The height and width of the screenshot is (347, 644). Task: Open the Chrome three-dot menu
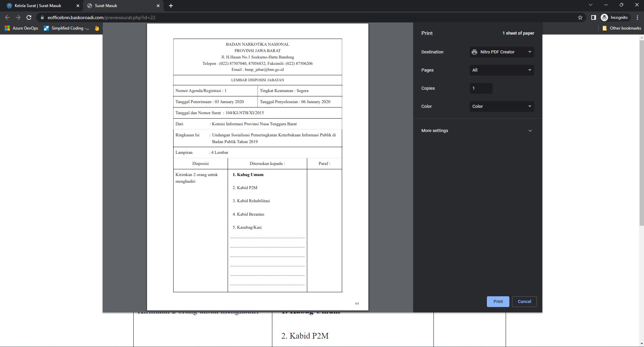pyautogui.click(x=637, y=17)
